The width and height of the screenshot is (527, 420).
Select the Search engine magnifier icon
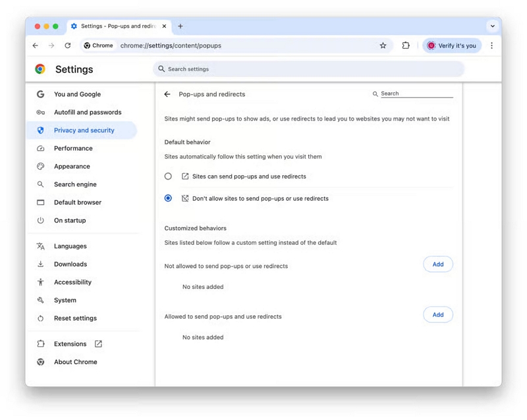click(41, 184)
